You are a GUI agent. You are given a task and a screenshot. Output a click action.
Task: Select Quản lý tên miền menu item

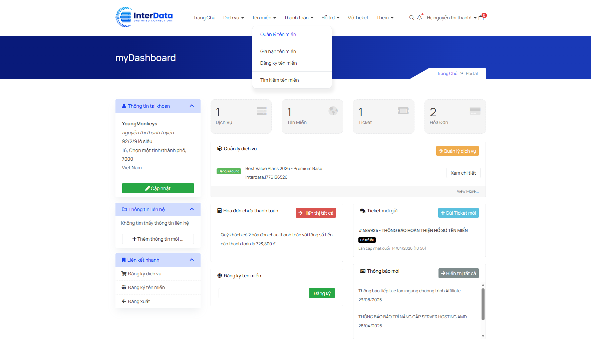point(278,34)
